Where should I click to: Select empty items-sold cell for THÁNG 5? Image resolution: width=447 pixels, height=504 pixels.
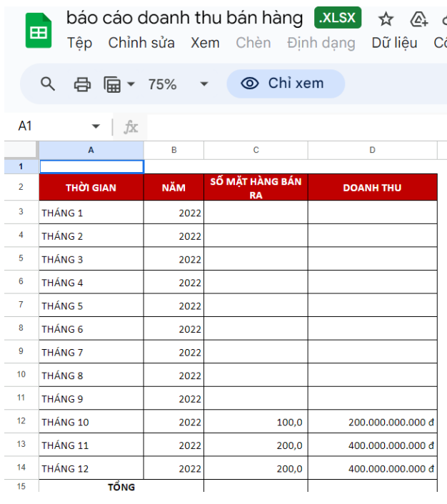256,306
